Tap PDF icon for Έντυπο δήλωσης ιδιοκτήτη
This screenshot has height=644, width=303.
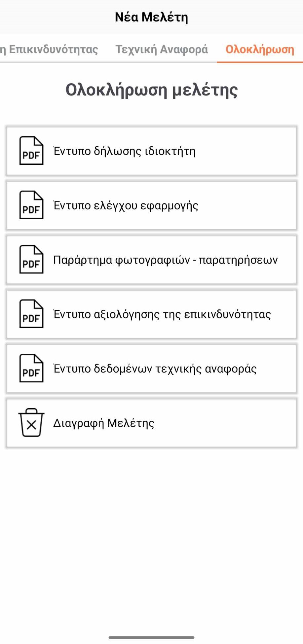point(31,151)
